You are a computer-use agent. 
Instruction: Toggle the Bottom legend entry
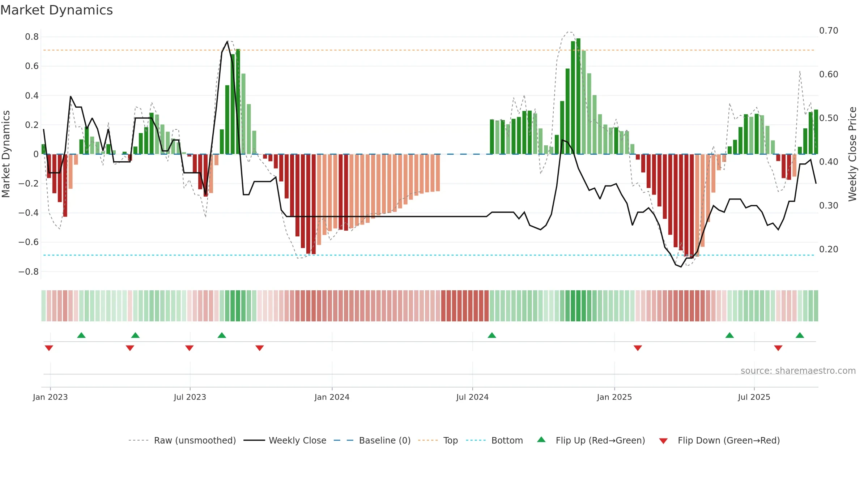point(494,440)
